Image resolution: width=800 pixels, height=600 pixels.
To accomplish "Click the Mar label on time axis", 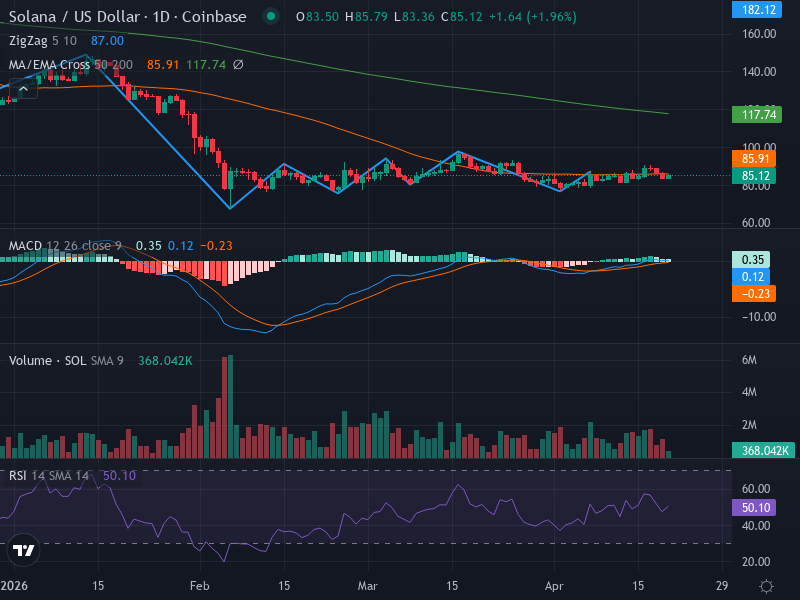I will [367, 586].
